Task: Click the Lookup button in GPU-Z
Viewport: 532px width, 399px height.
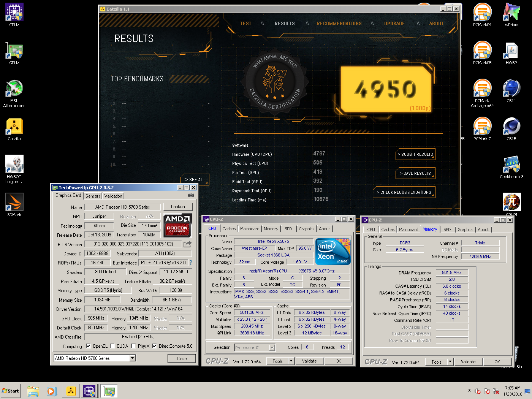Action: [178, 207]
